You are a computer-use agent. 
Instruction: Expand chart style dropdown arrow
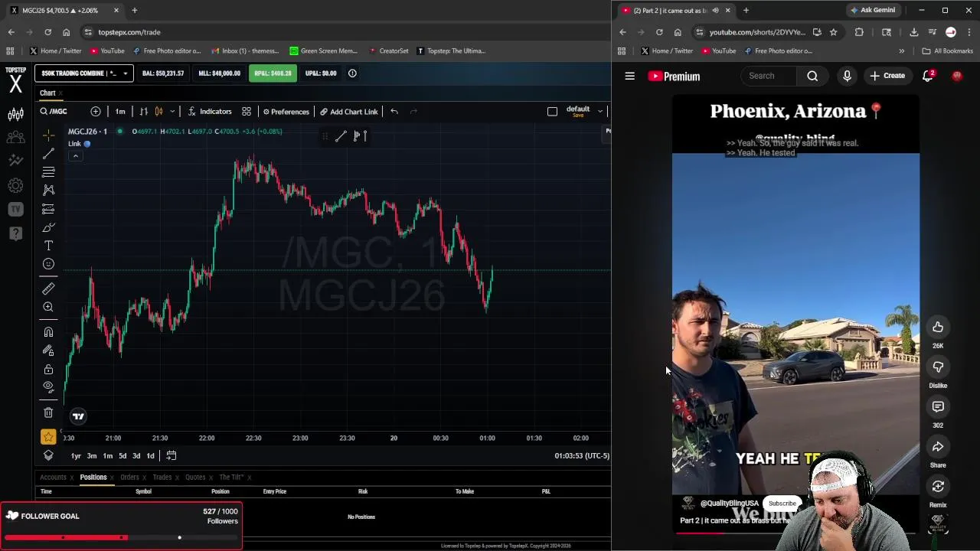tap(172, 112)
